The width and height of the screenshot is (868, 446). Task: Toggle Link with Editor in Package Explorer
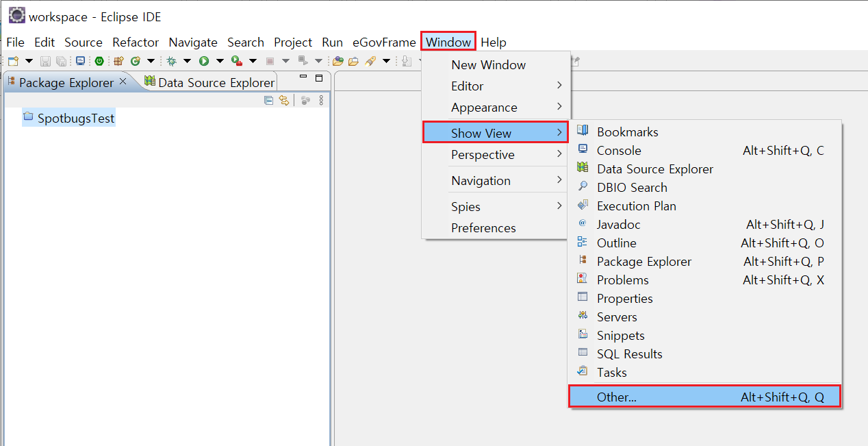283,101
